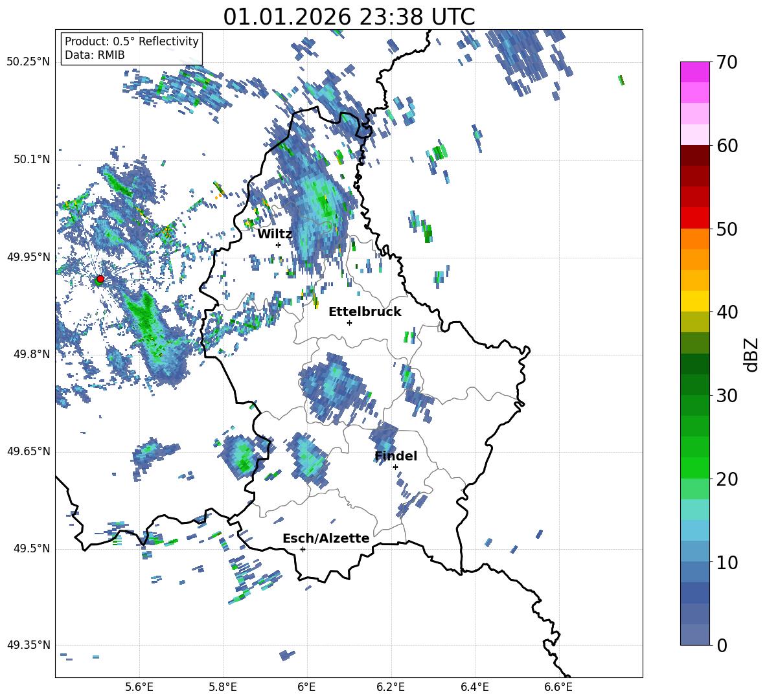This screenshot has width=767, height=700.
Task: Click the 5.6°E longitude label
Action: [x=139, y=687]
